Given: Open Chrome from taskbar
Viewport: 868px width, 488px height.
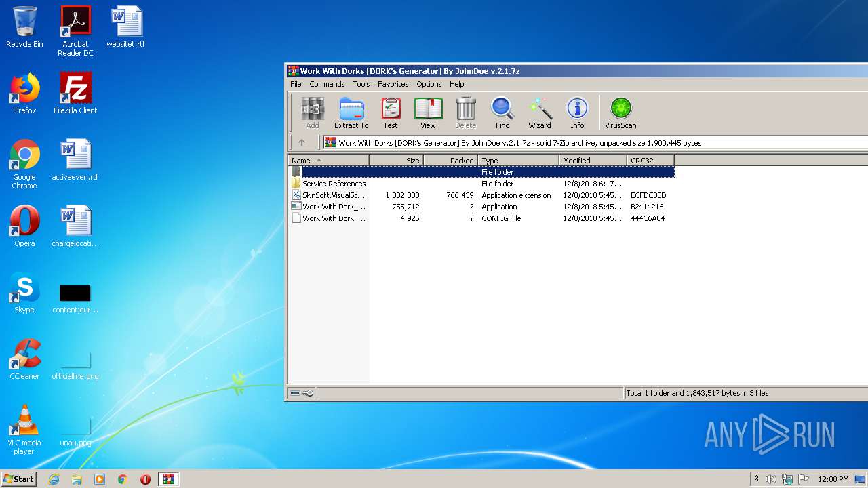Looking at the screenshot, I should tap(122, 479).
